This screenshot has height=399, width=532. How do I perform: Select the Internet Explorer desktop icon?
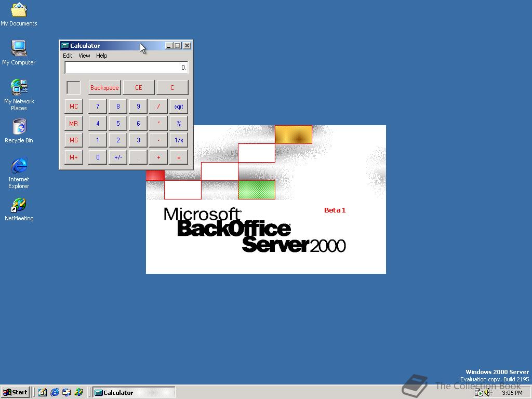click(19, 173)
